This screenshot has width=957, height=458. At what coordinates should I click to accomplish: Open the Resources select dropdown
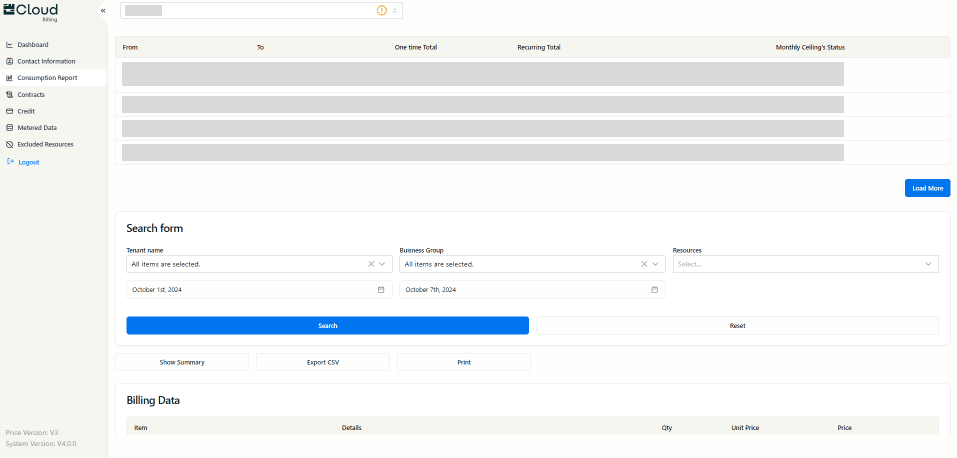coord(805,264)
